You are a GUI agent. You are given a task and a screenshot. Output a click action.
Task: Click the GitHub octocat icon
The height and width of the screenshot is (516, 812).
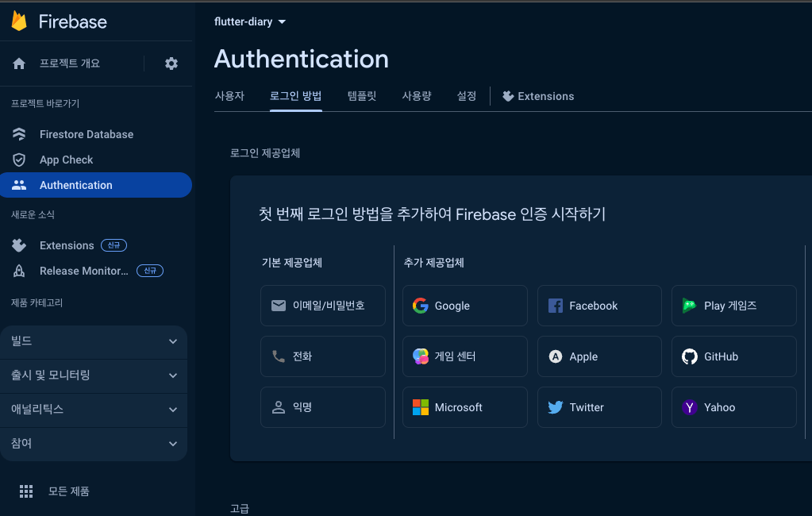689,356
